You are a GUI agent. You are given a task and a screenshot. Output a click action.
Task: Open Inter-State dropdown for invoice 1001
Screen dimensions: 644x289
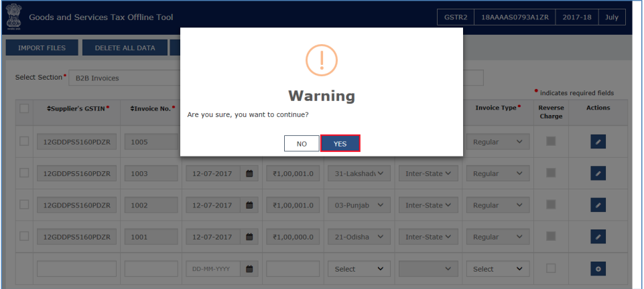(428, 237)
